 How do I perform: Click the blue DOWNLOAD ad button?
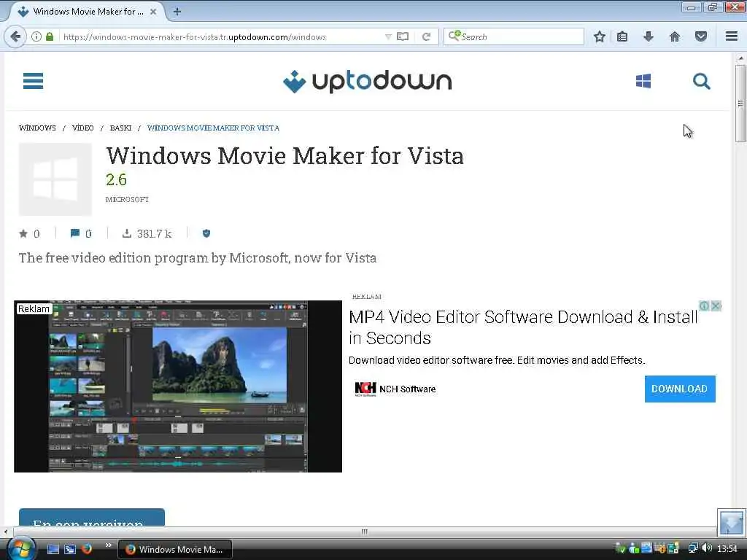[x=680, y=389]
